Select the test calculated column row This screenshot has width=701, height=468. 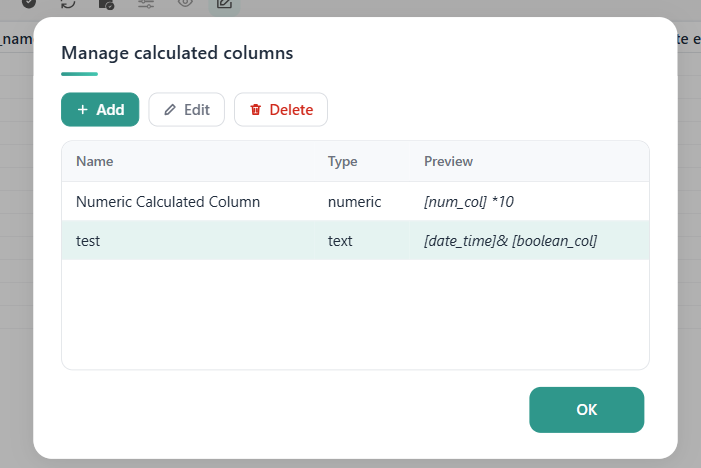click(355, 240)
